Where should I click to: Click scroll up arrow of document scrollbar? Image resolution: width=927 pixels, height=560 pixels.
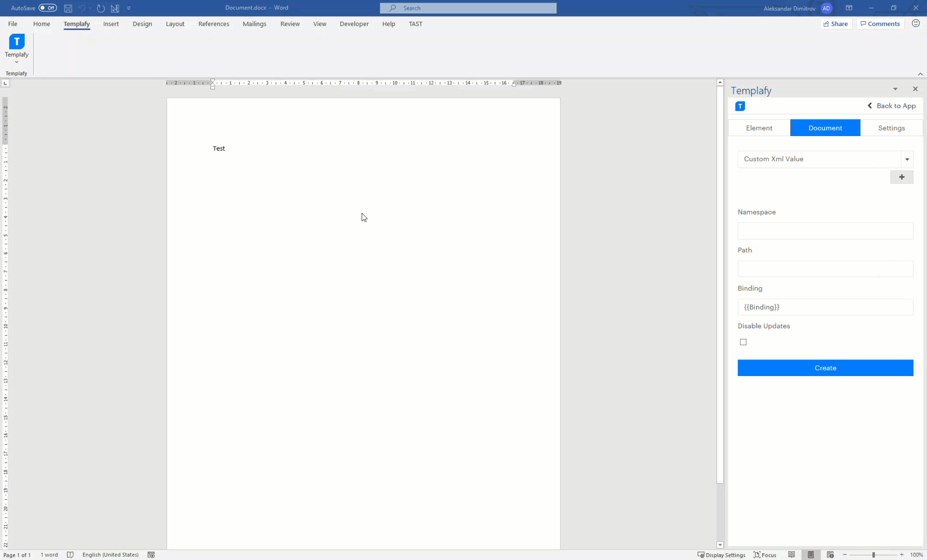(720, 83)
